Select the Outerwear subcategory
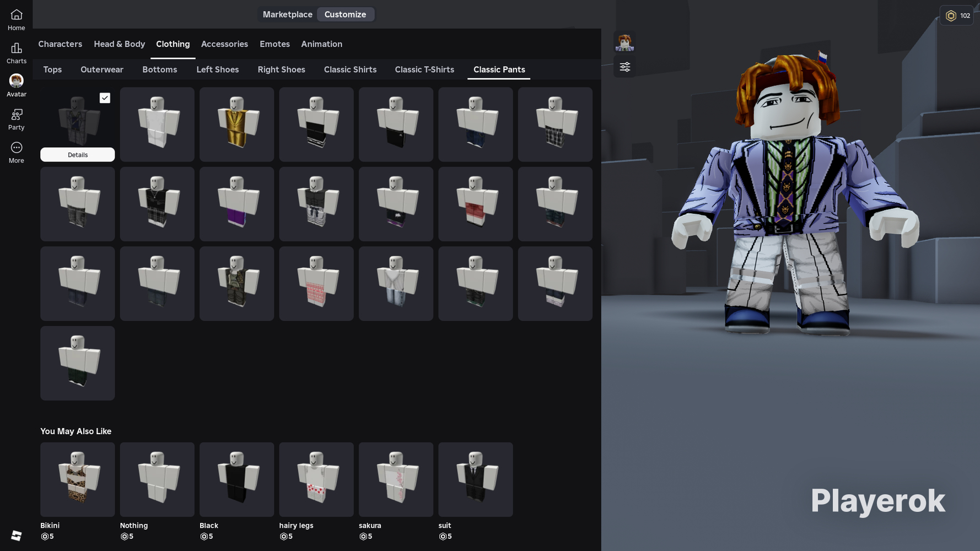The image size is (980, 551). 102,69
